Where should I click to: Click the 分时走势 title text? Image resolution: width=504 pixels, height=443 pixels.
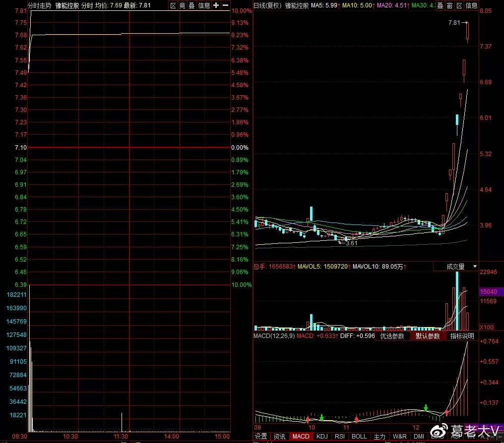click(x=40, y=5)
